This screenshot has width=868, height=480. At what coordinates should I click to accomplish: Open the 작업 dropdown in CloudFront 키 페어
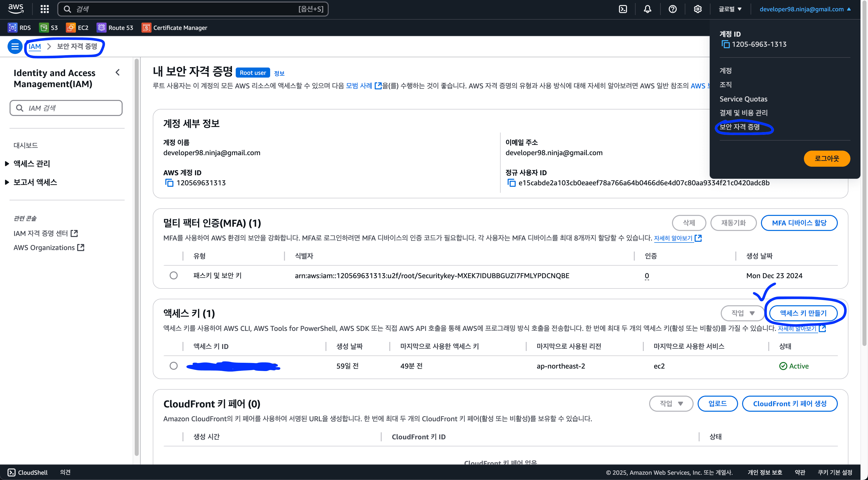click(x=671, y=403)
